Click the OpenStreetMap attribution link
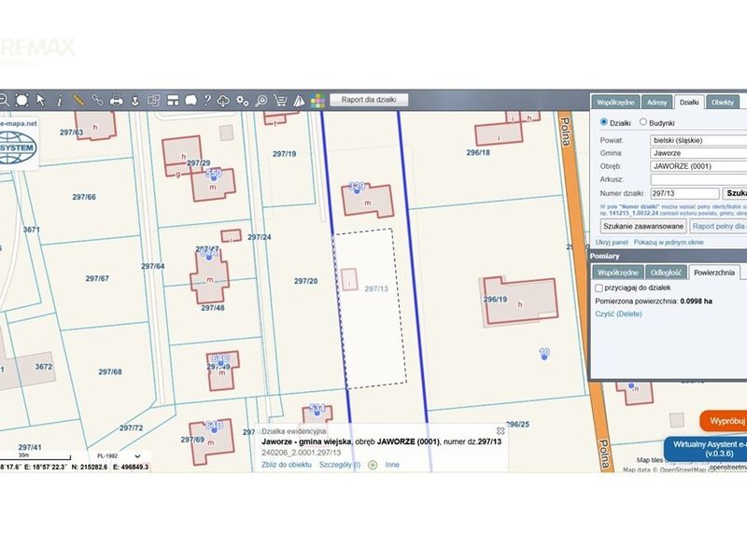Viewport: 747px width, 560px height. pyautogui.click(x=683, y=470)
